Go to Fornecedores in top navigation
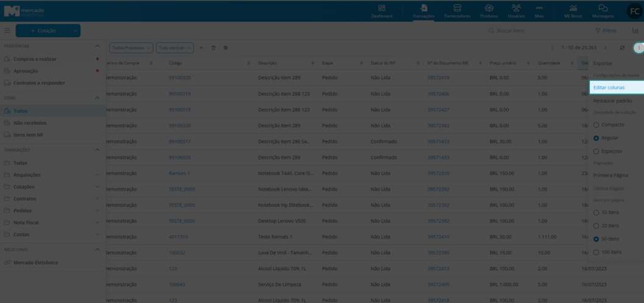This screenshot has height=303, width=644. click(457, 11)
